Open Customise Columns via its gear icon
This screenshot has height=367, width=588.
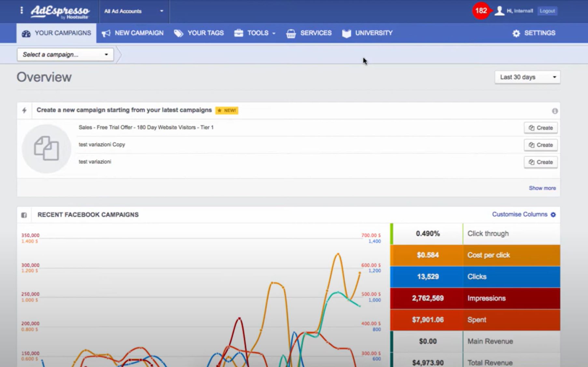[x=553, y=215]
